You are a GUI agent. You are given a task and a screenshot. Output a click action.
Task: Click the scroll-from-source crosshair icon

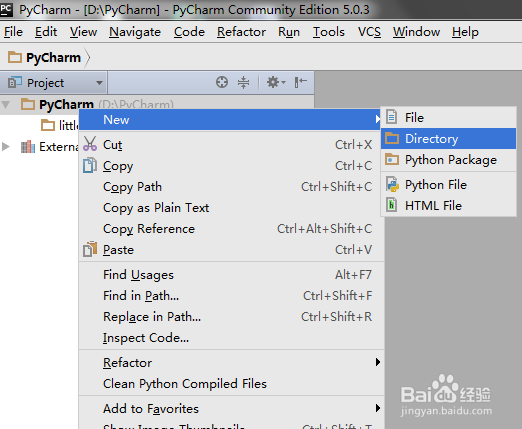(222, 82)
